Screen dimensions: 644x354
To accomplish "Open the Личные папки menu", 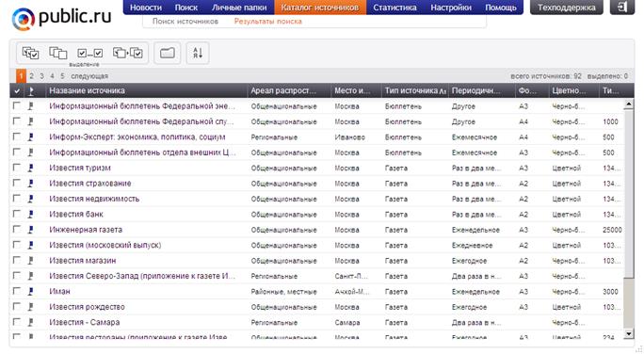I will click(x=239, y=8).
